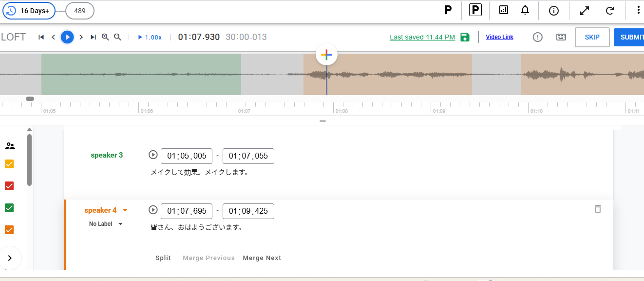Edit speaker 3 end time 01:07.055
The height and width of the screenshot is (281, 644).
[248, 156]
